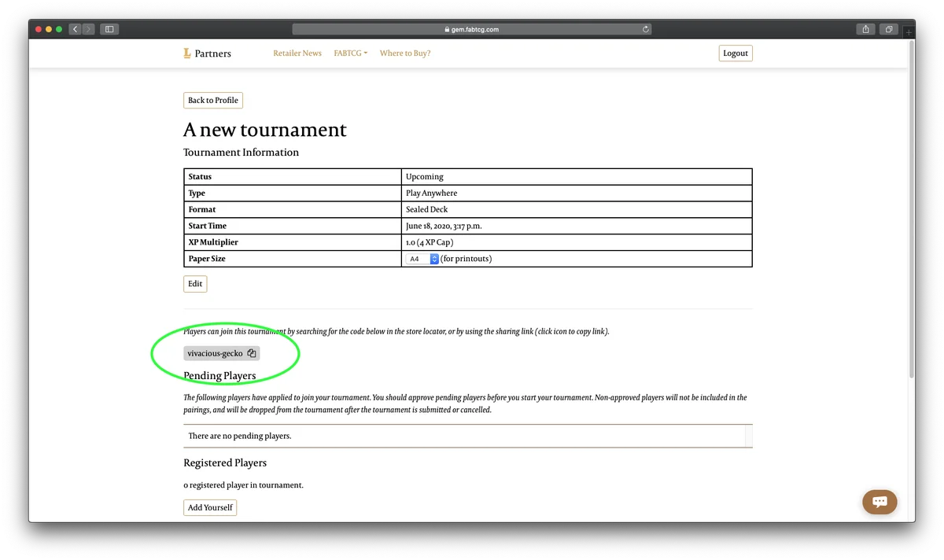Edit the tournament information
944x560 pixels.
(x=195, y=284)
